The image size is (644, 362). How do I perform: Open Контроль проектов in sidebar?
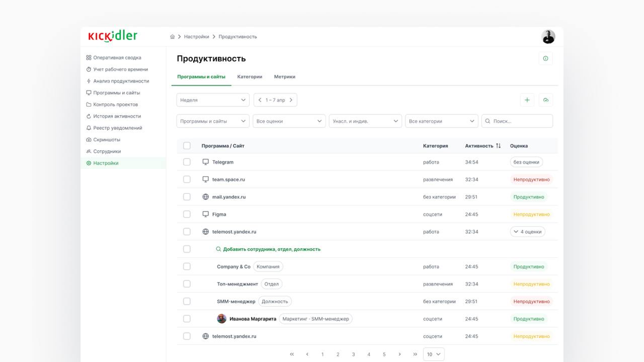[115, 105]
